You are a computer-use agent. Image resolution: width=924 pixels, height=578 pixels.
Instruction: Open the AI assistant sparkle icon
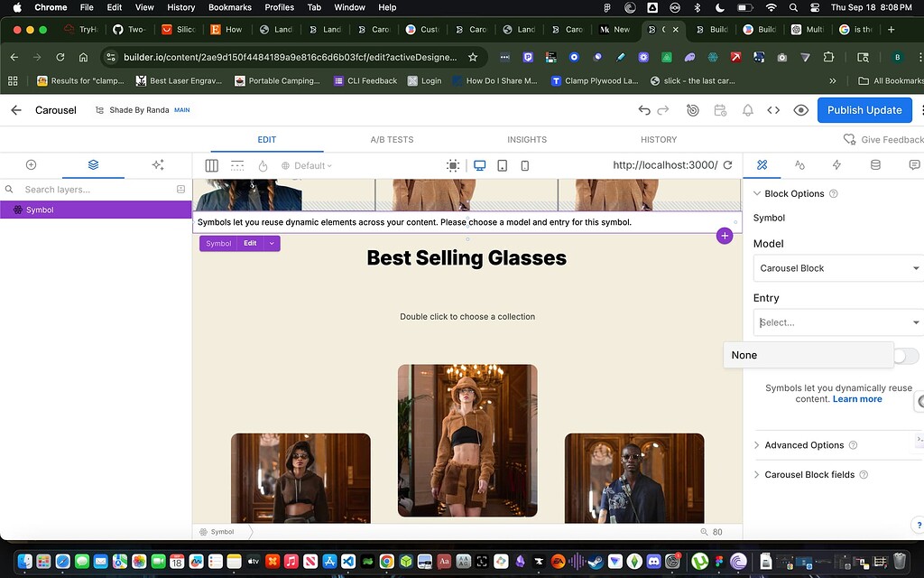[157, 165]
